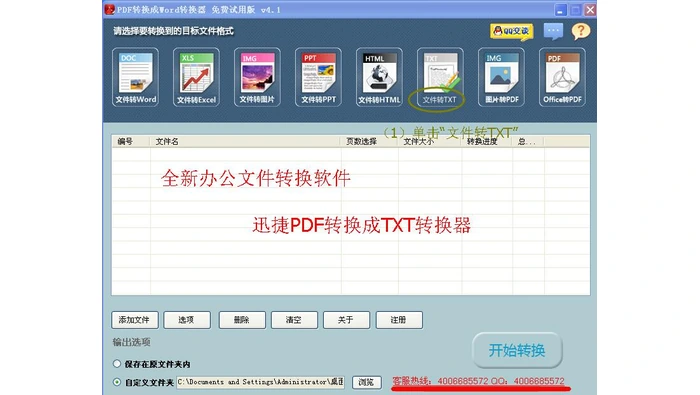The image size is (700, 395).
Task: Close the converter window
Action: 590,10
